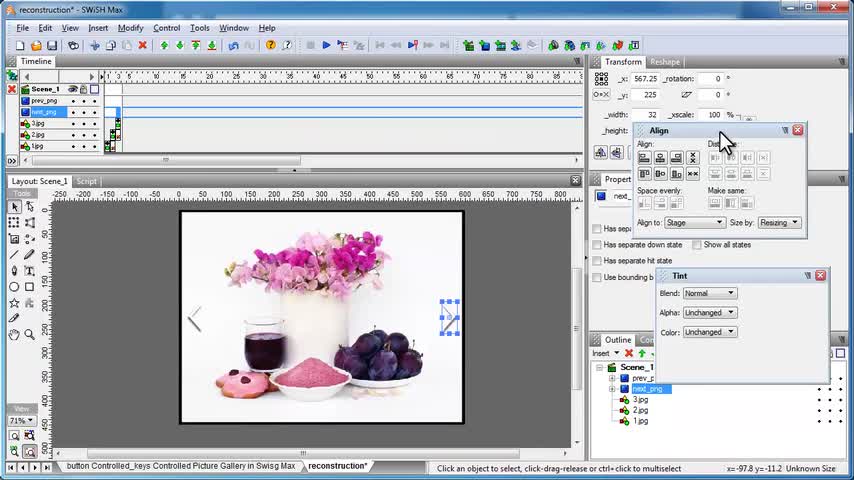Enable Has separate down state checkbox
This screenshot has width=854, height=480.
tap(597, 245)
